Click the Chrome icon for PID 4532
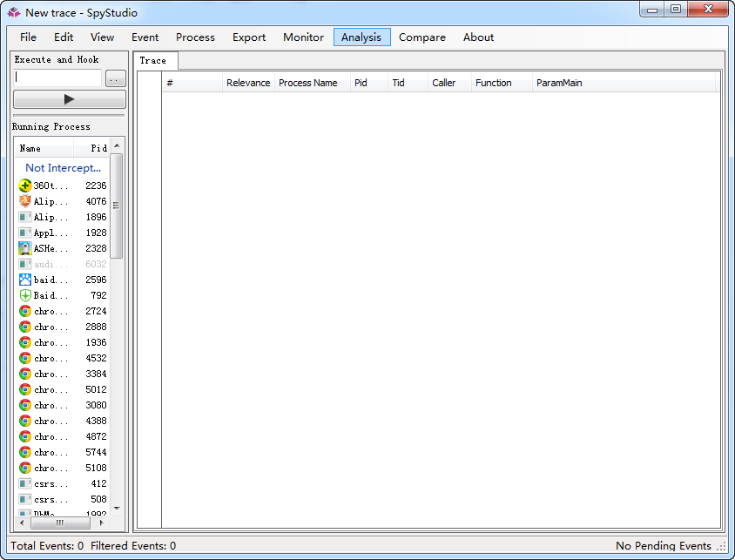 pos(25,358)
